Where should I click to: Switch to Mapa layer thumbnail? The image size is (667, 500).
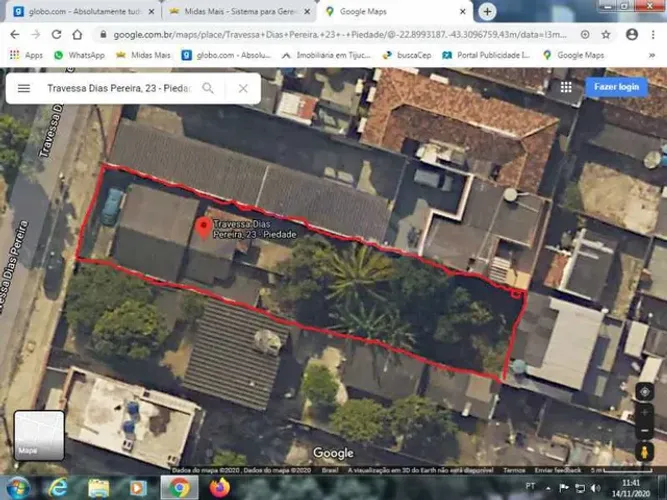pos(39,435)
